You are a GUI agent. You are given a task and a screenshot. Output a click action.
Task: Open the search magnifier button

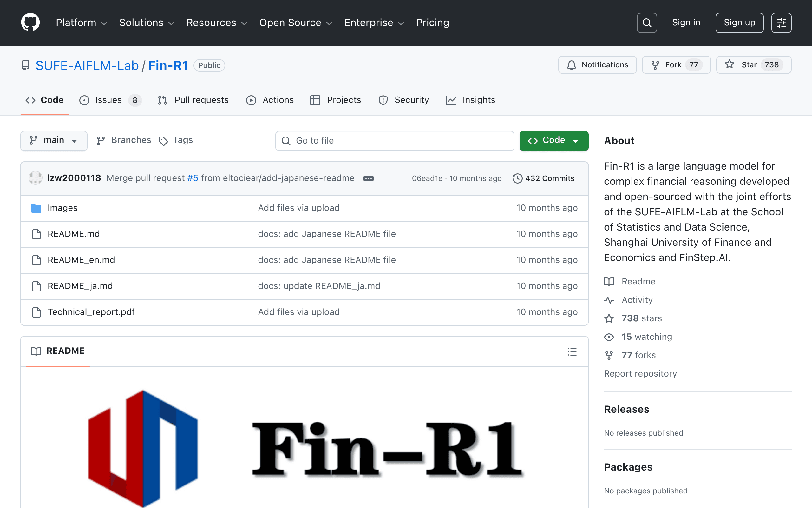(646, 23)
